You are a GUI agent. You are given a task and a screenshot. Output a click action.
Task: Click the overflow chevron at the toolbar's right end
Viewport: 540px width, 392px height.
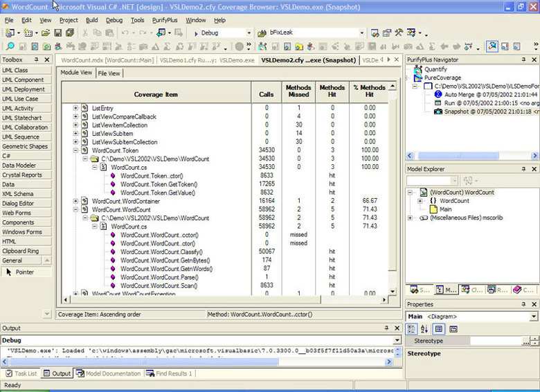(x=536, y=45)
